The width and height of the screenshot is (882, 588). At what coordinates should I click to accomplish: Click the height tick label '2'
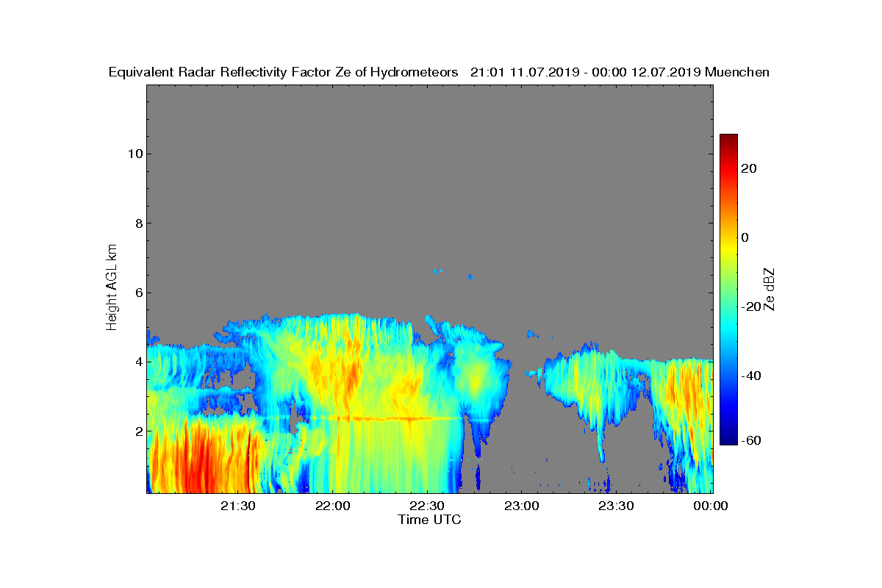pyautogui.click(x=137, y=431)
